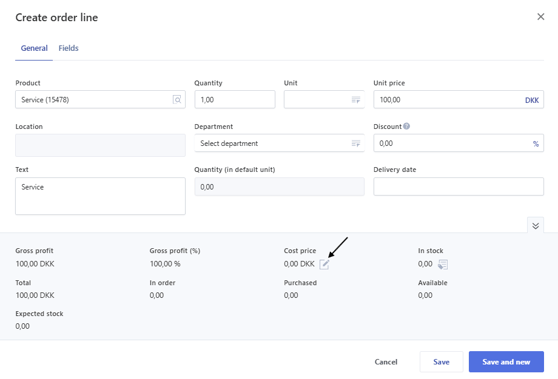Expand the Unit dropdown field
Viewport: 558px width, 379px height.
click(x=324, y=99)
